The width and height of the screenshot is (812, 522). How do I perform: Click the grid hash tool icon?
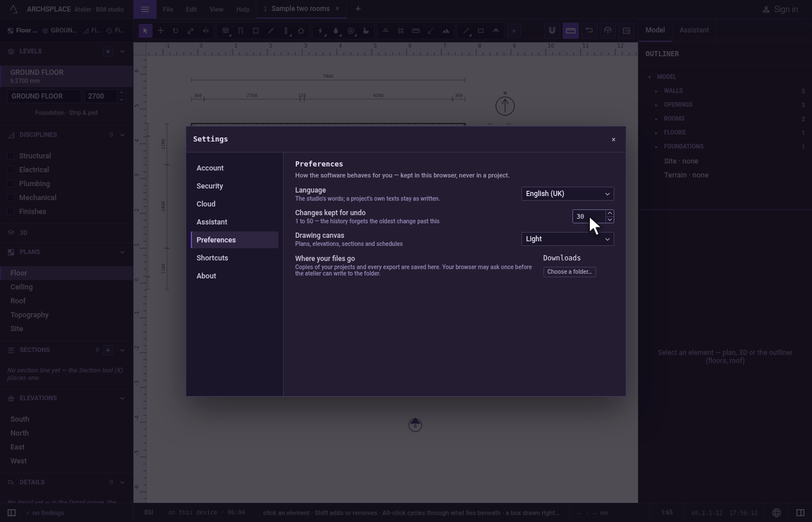tap(401, 31)
